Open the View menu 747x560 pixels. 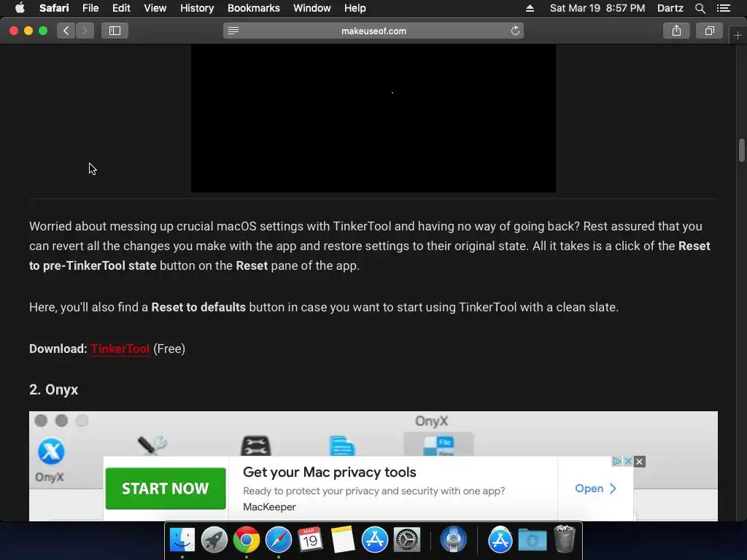tap(155, 8)
